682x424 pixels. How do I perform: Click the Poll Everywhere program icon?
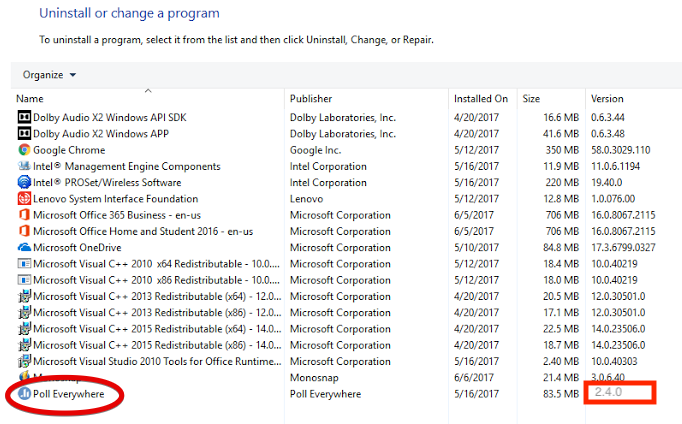click(x=24, y=393)
